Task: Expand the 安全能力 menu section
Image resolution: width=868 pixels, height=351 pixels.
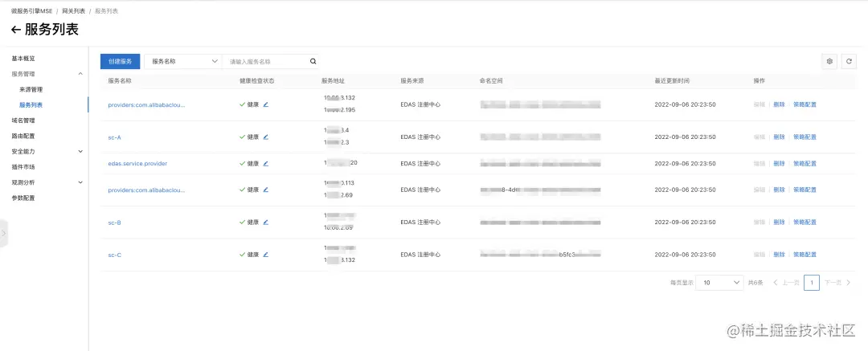Action: click(x=80, y=151)
